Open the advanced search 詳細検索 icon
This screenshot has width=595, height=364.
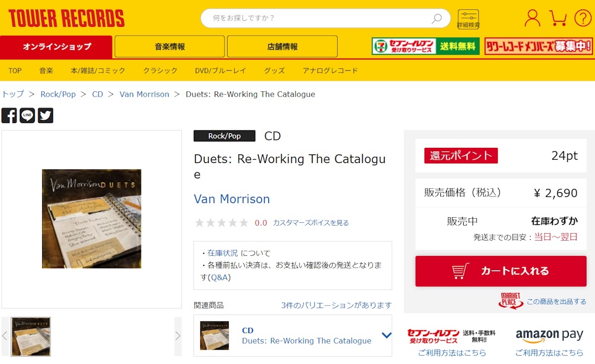coord(468,19)
